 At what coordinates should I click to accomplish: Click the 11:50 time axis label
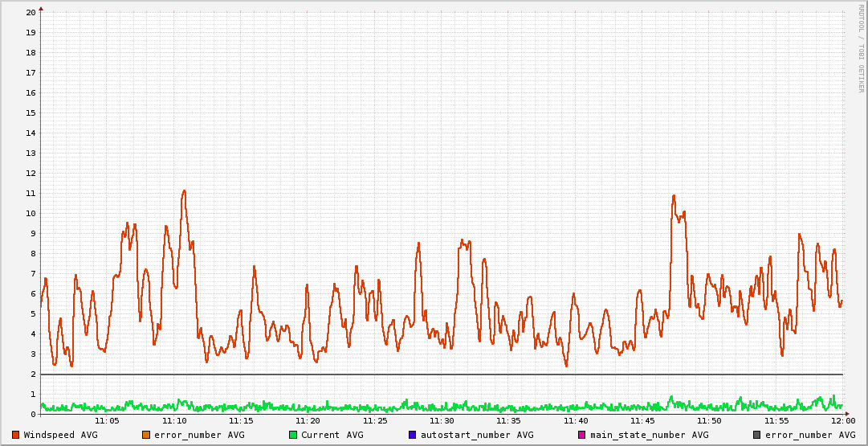tap(709, 421)
